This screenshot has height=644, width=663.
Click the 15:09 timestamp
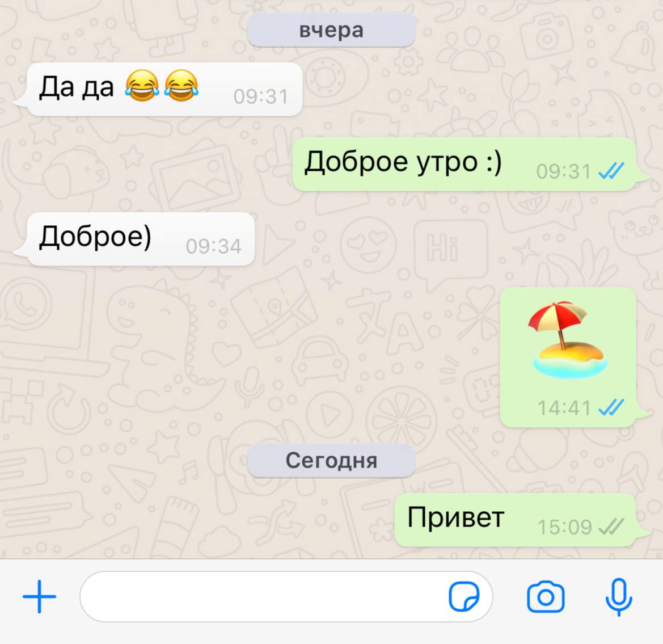pos(564,527)
